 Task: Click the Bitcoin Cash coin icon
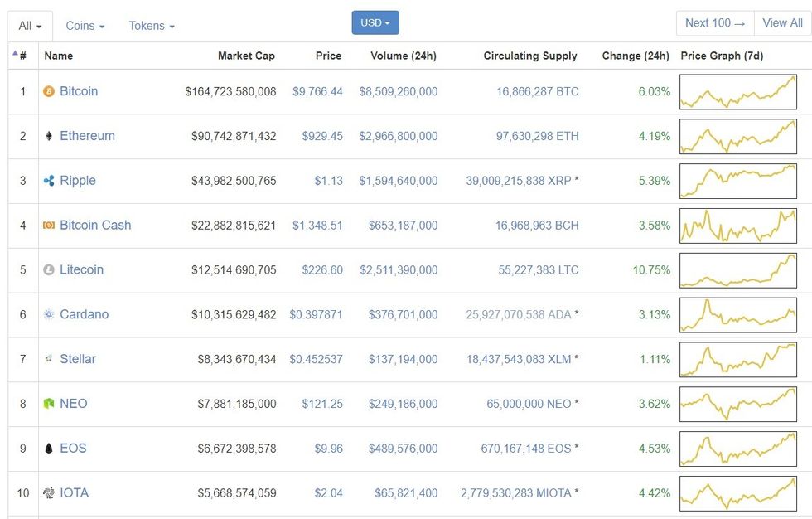(50, 225)
